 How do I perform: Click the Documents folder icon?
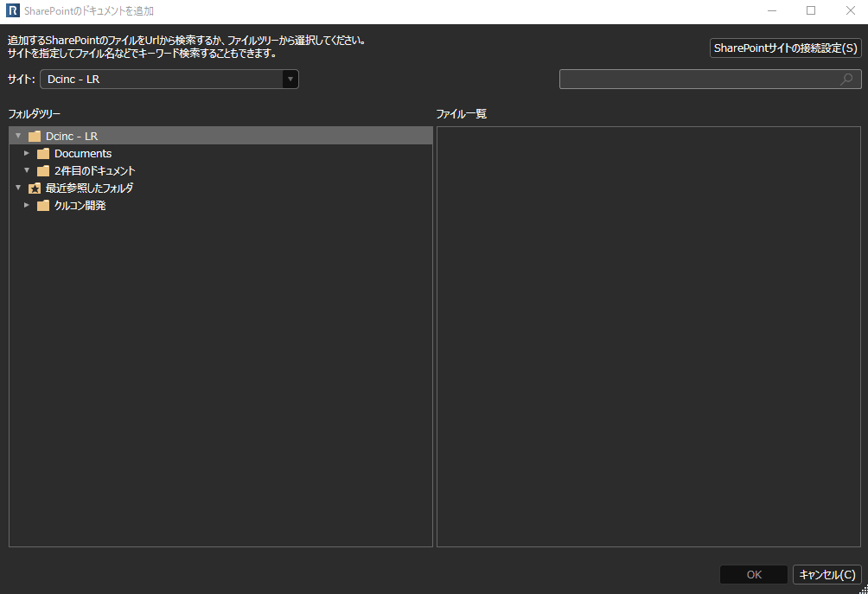(x=43, y=153)
